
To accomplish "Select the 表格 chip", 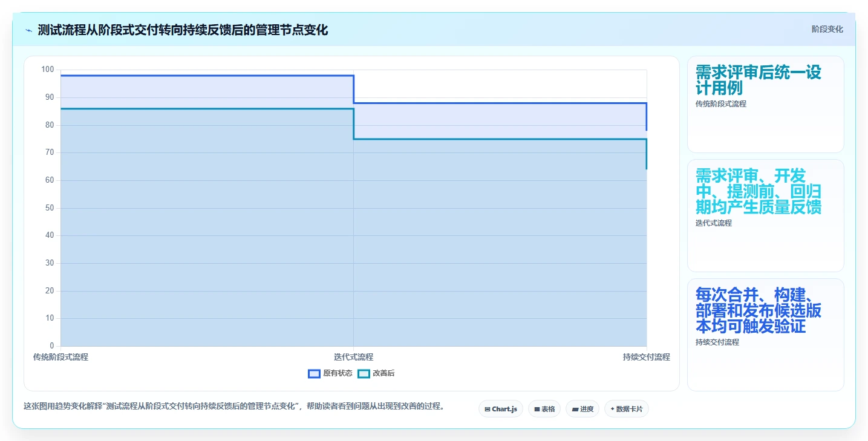I will [544, 409].
